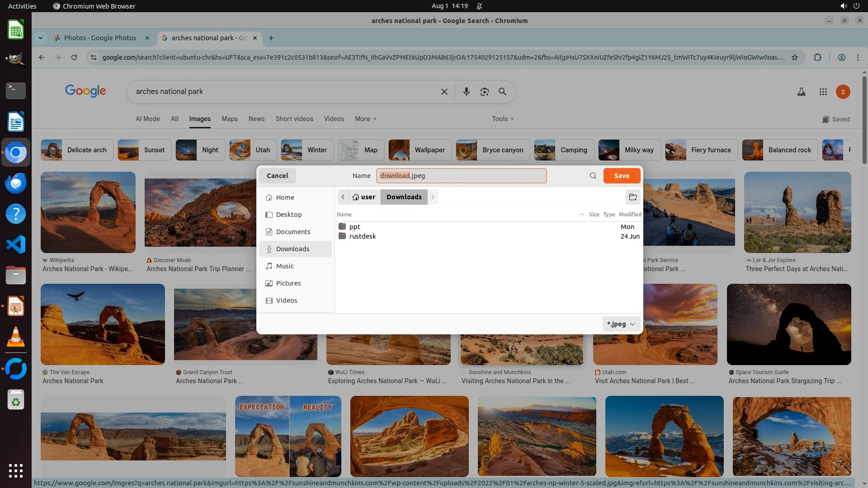Image resolution: width=868 pixels, height=488 pixels.
Task: Expand the Tools dropdown in search
Action: [x=502, y=119]
